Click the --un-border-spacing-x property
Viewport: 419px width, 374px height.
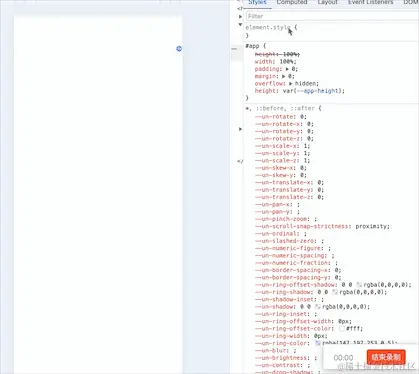293,270
